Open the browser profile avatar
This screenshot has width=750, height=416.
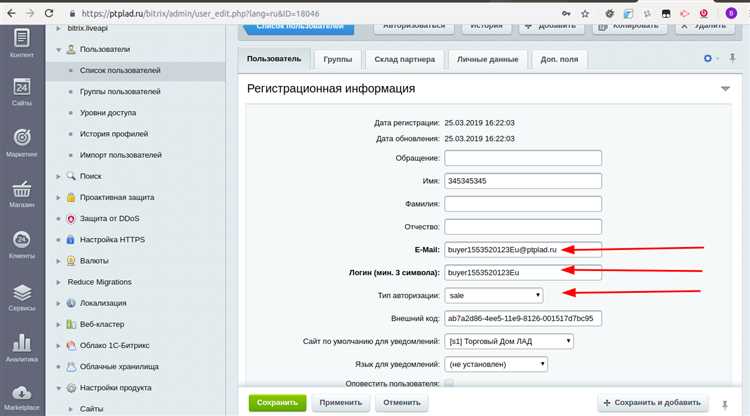731,13
